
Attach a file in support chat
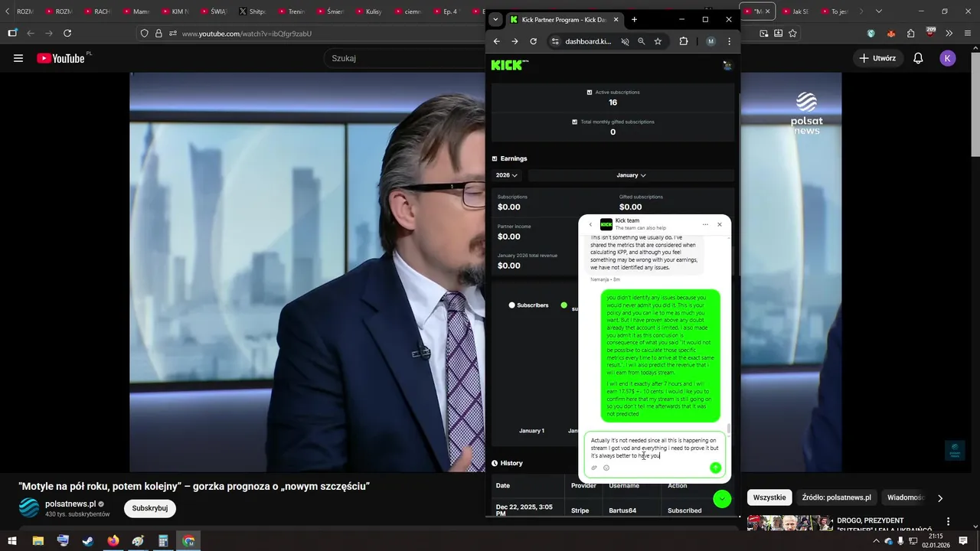[594, 468]
